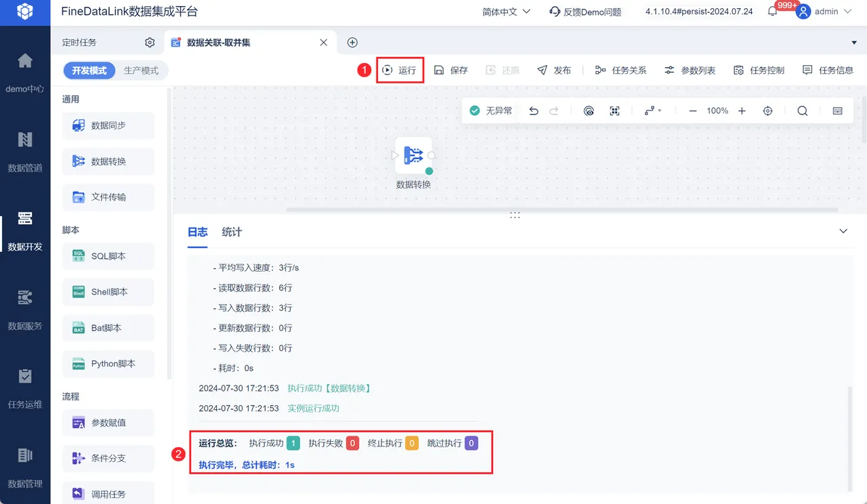This screenshot has width=867, height=504.
Task: Open the keyboard shortcuts icon
Action: pyautogui.click(x=838, y=110)
